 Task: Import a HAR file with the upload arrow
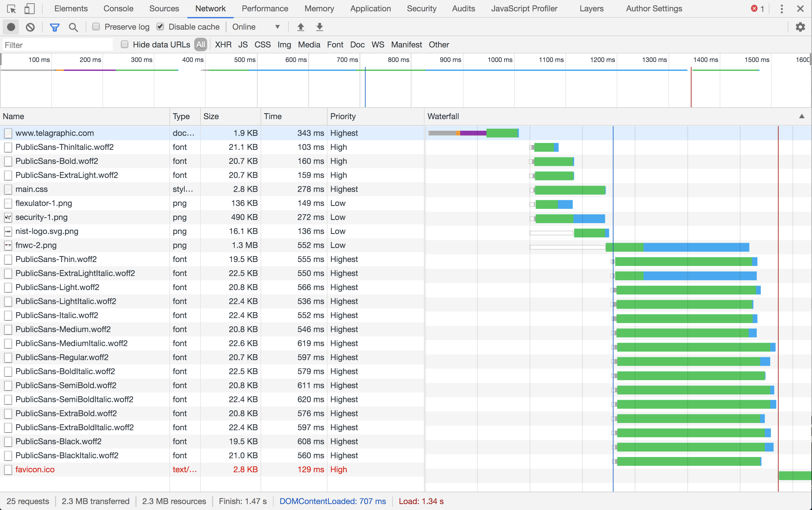(x=301, y=27)
